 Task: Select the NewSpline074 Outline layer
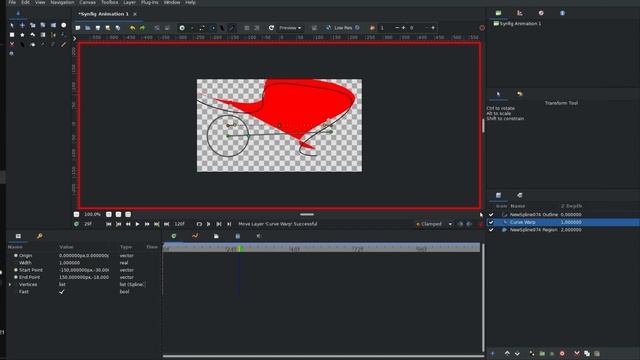click(534, 215)
